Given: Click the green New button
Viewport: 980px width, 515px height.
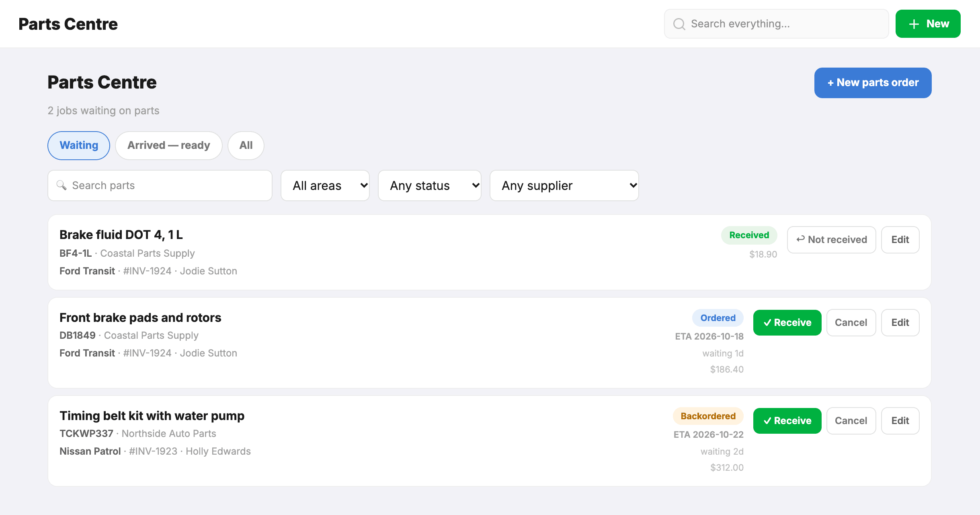Looking at the screenshot, I should tap(928, 24).
